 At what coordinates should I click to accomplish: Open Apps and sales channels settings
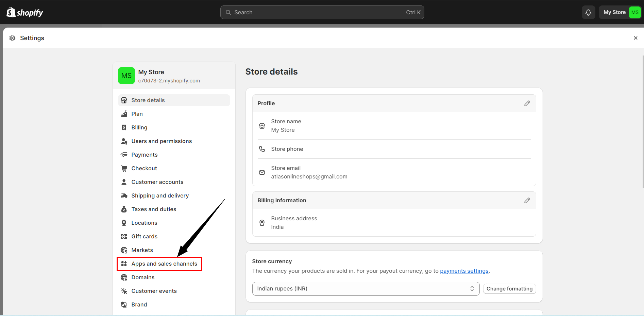164,264
